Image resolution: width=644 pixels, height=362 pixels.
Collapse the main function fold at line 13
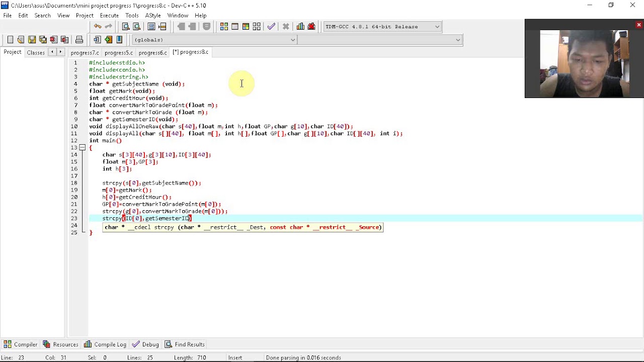(x=82, y=148)
